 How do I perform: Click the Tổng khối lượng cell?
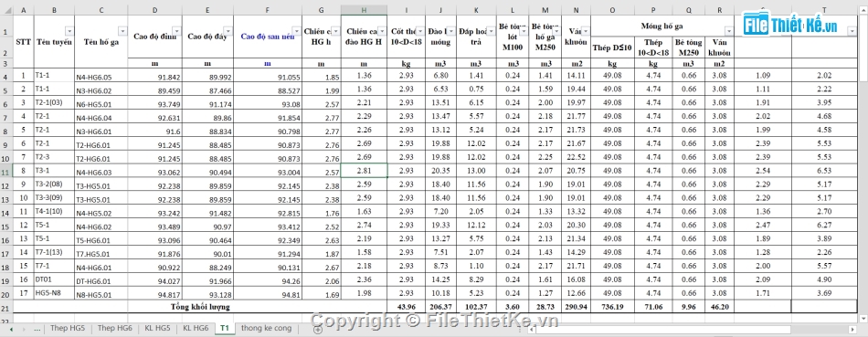point(200,307)
